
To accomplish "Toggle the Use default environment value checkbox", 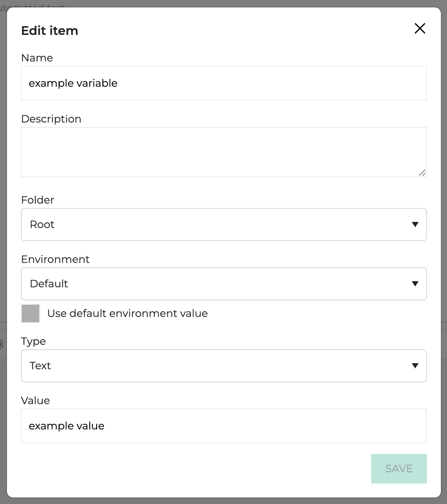I will pyautogui.click(x=30, y=313).
